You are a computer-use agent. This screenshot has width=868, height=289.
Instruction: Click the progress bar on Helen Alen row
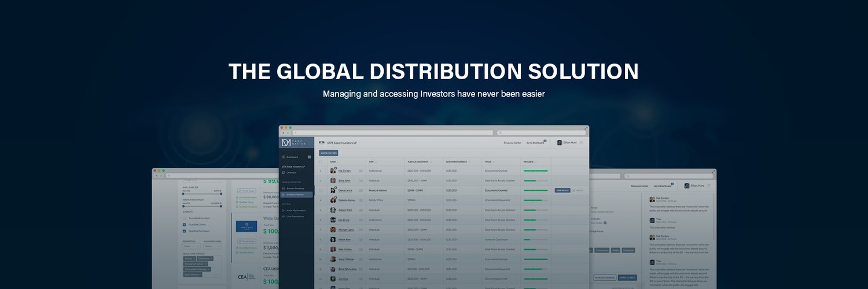point(535,239)
